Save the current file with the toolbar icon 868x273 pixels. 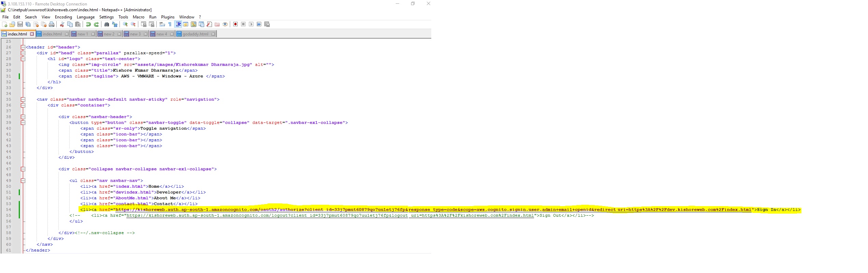pos(20,24)
